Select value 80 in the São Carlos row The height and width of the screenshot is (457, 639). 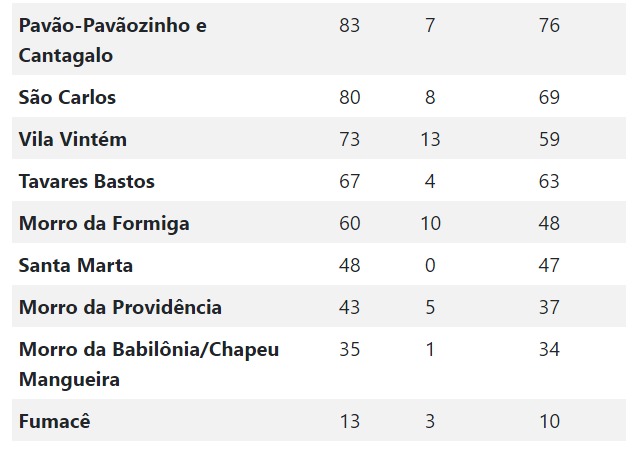pos(350,97)
